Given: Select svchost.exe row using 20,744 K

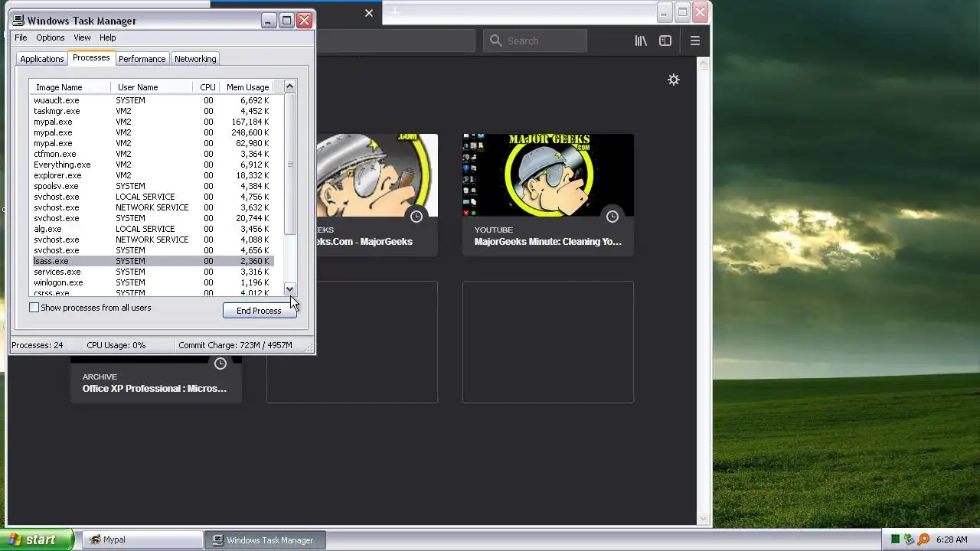Looking at the screenshot, I should point(152,218).
